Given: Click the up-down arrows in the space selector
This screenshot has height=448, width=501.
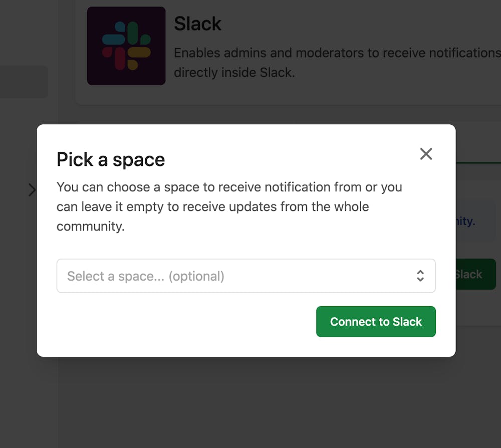Looking at the screenshot, I should point(420,276).
